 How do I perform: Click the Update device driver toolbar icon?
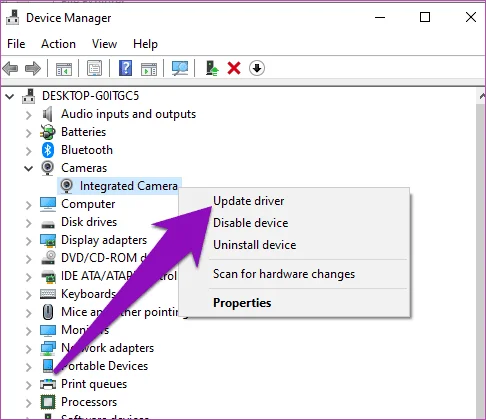212,68
